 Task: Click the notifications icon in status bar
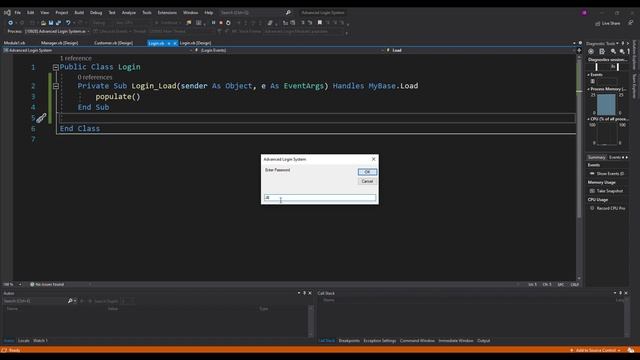click(631, 350)
